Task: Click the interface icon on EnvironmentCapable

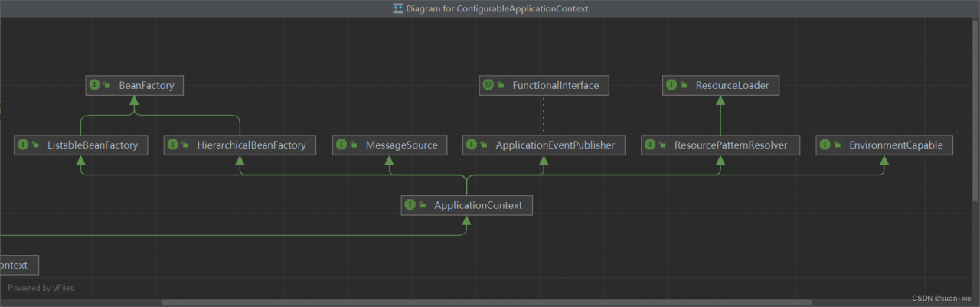Action: pyautogui.click(x=825, y=145)
